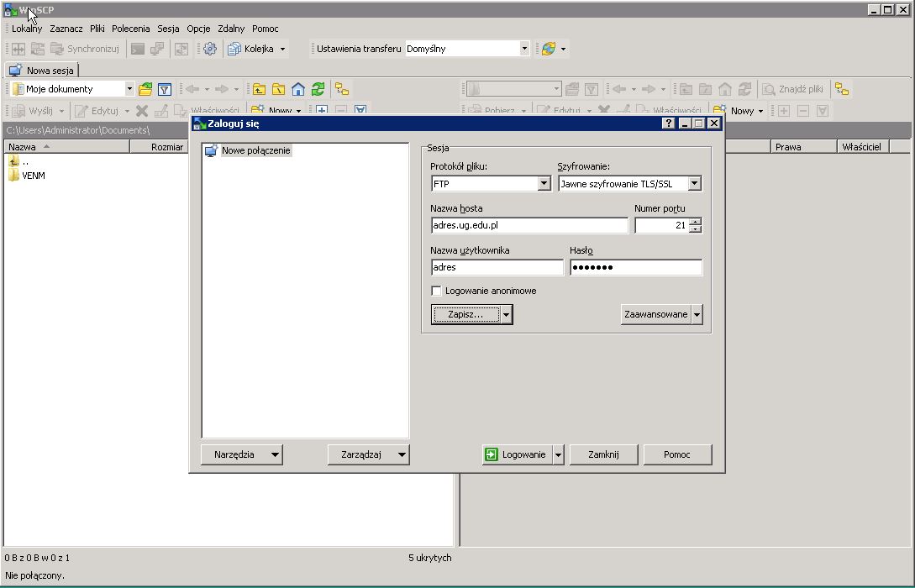
Task: Enable the Logowanie anonimowe checkbox
Action: coord(436,291)
